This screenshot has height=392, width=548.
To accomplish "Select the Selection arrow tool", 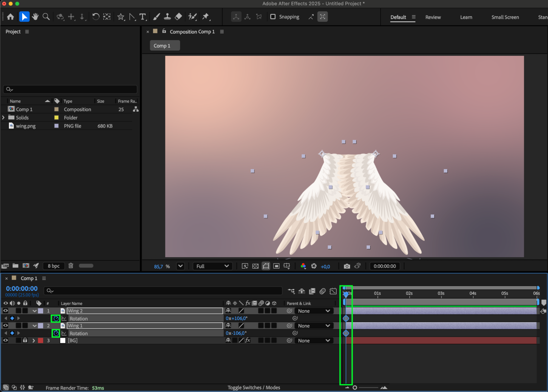I will tap(24, 17).
